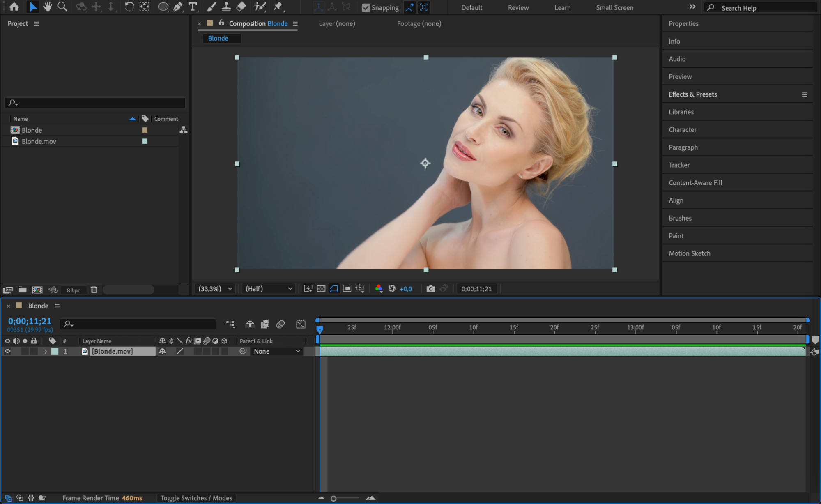Switch to the Review workspace
821x504 pixels.
tap(518, 8)
